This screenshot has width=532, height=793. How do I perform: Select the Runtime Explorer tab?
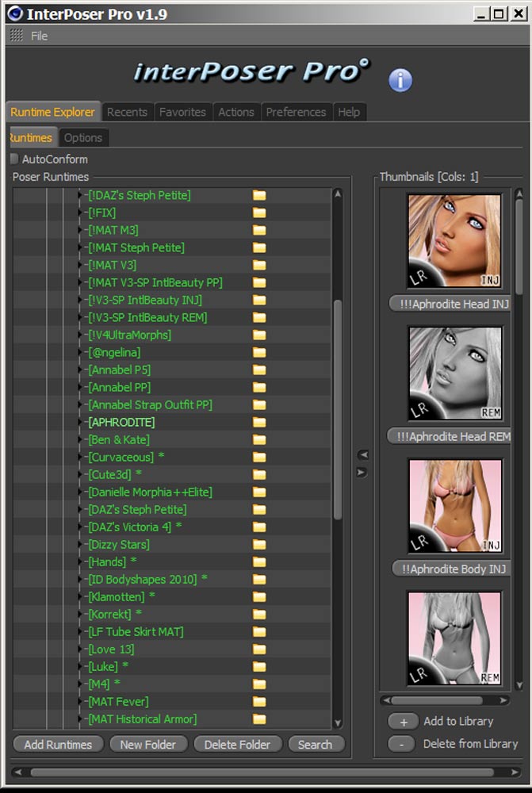52,112
